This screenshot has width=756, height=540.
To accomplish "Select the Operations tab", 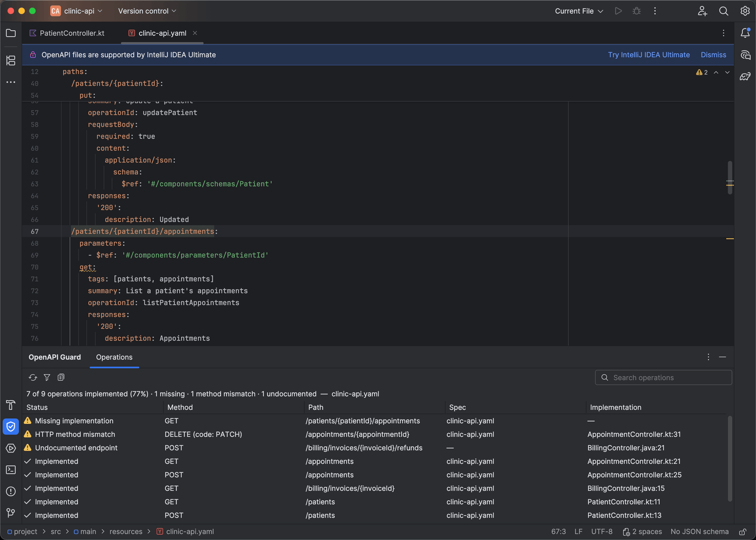I will 114,357.
